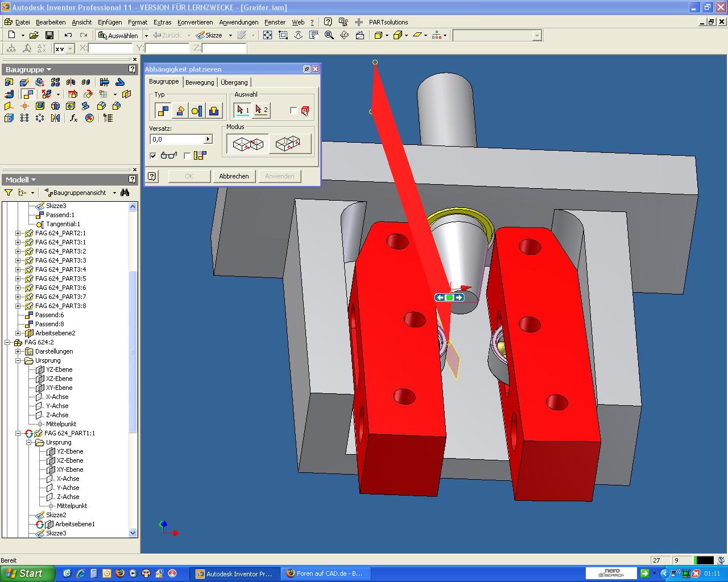Open the Ansicht menu
728x582 pixels.
pos(82,22)
